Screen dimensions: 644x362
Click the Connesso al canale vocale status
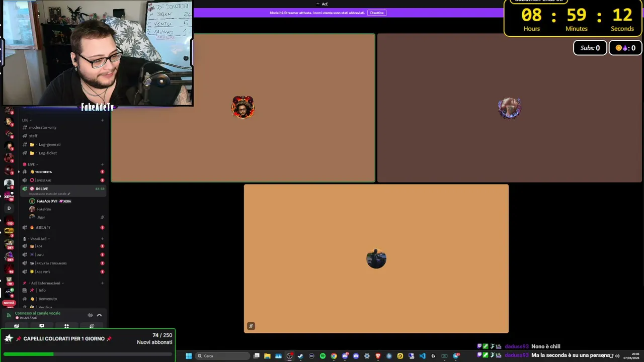(38, 313)
